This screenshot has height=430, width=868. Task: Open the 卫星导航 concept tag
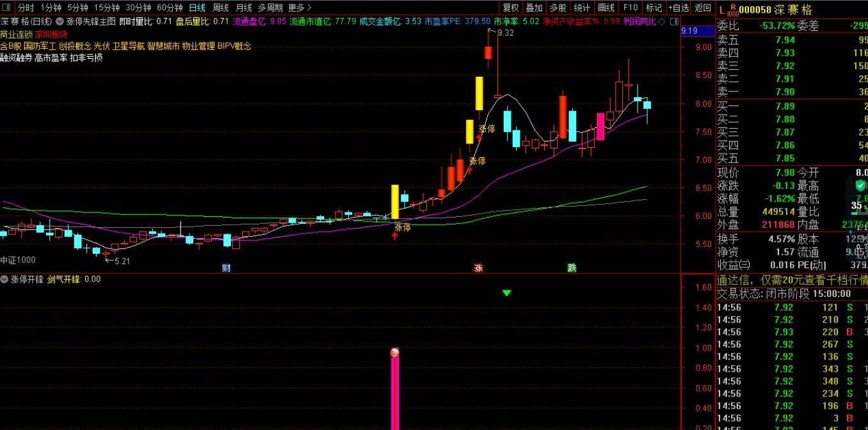(129, 46)
